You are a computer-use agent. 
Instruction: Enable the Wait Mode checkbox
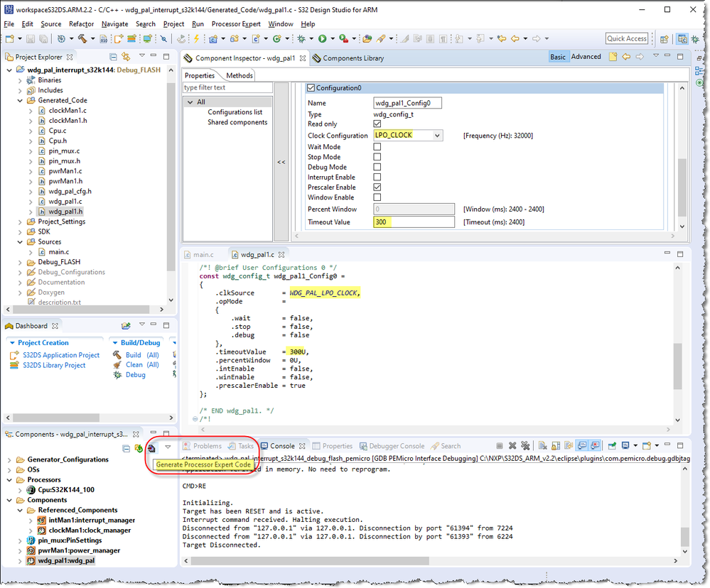[x=377, y=146]
